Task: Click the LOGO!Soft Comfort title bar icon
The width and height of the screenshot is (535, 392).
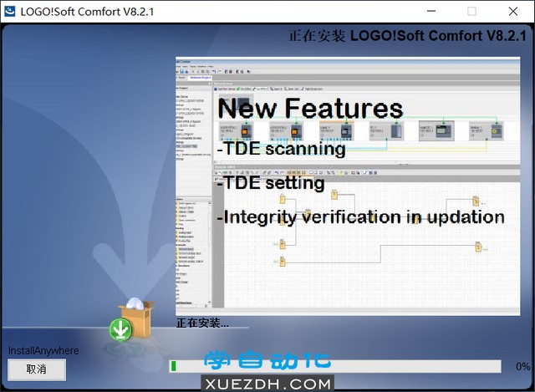Action: point(10,11)
